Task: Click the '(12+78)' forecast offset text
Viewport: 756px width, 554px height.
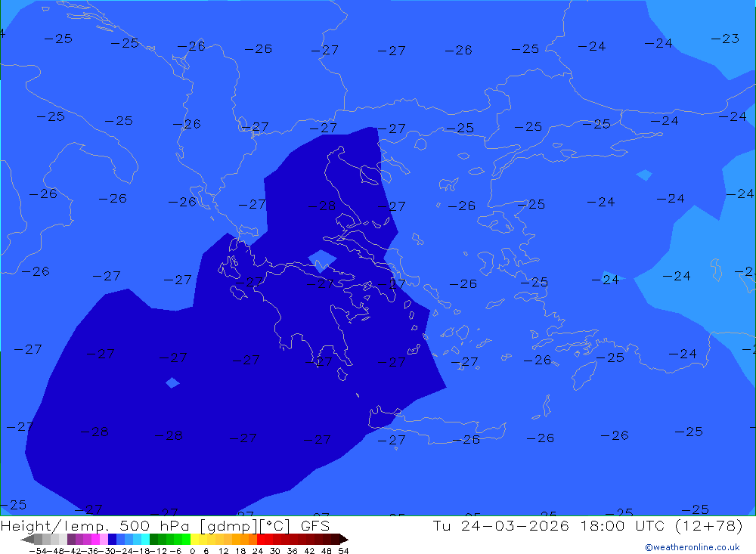Action: (709, 526)
